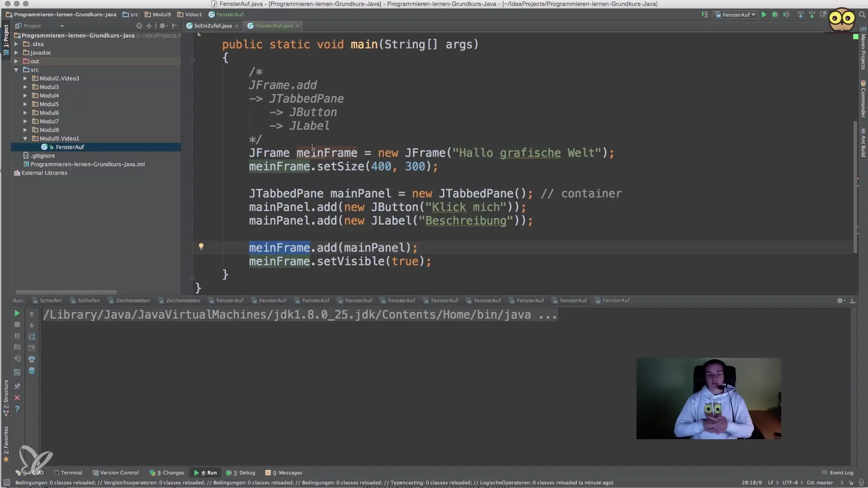868x488 pixels.
Task: Close the SoEinZufall.java tab
Action: click(x=236, y=26)
